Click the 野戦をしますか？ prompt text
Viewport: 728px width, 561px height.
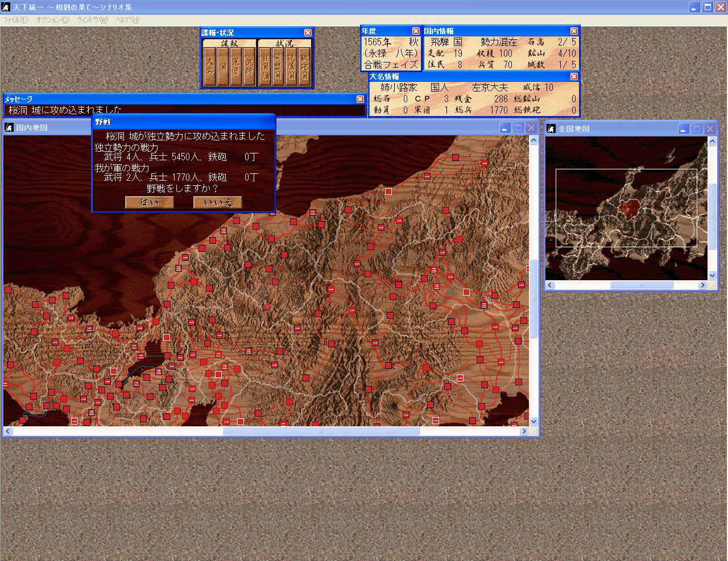tap(183, 188)
